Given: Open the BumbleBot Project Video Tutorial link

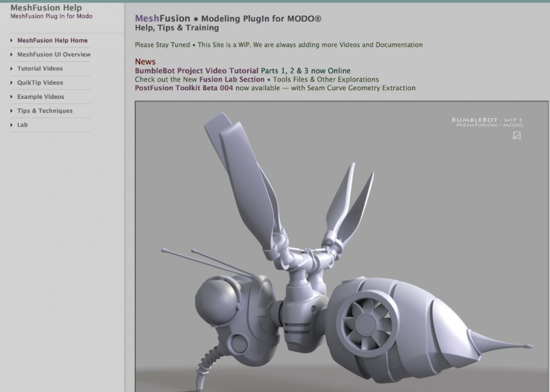Looking at the screenshot, I should pos(197,71).
